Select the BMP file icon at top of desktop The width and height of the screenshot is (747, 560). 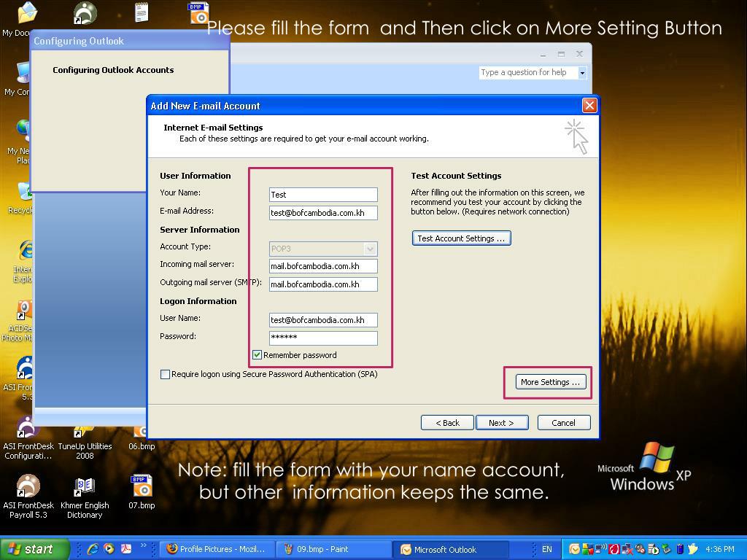(x=198, y=13)
